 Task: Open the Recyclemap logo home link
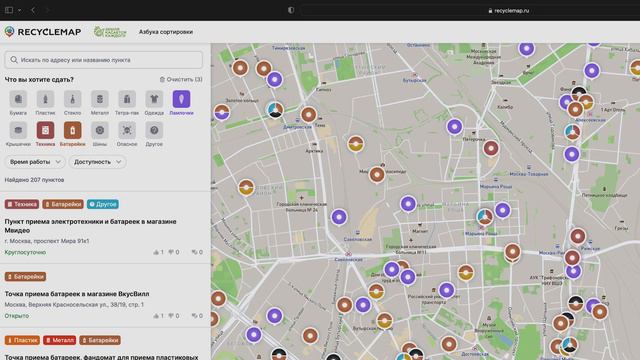pos(43,32)
